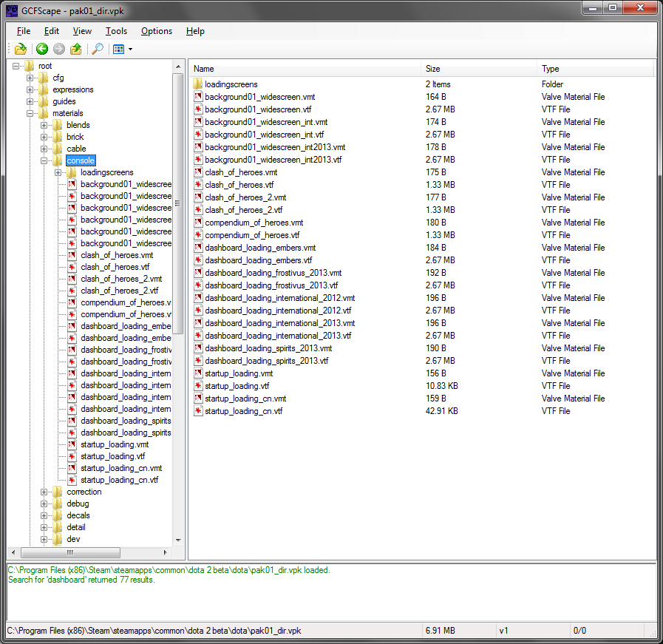Click tree horizontal scrollbar right arrow
This screenshot has height=644, width=663.
[x=165, y=552]
